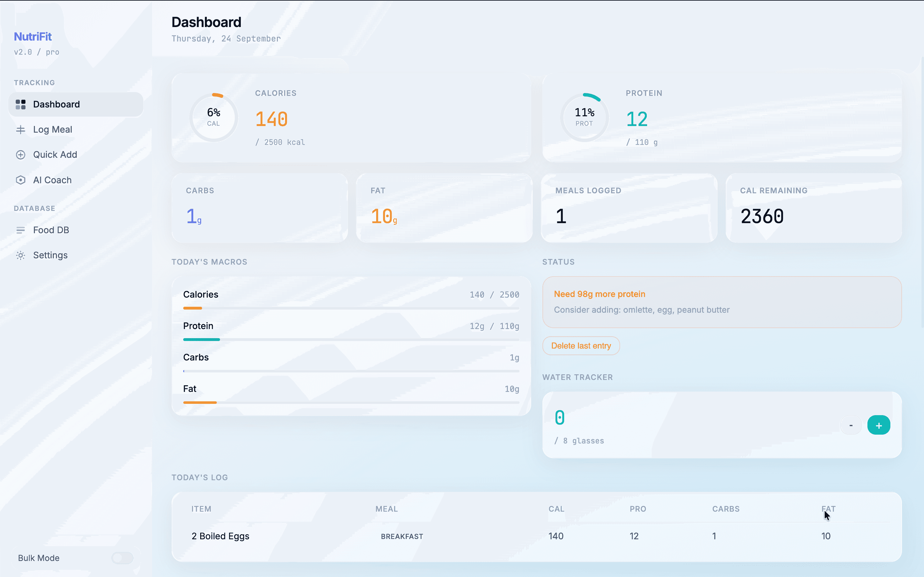Open Food DB in sidebar
Screen dimensions: 924x577
75,230
